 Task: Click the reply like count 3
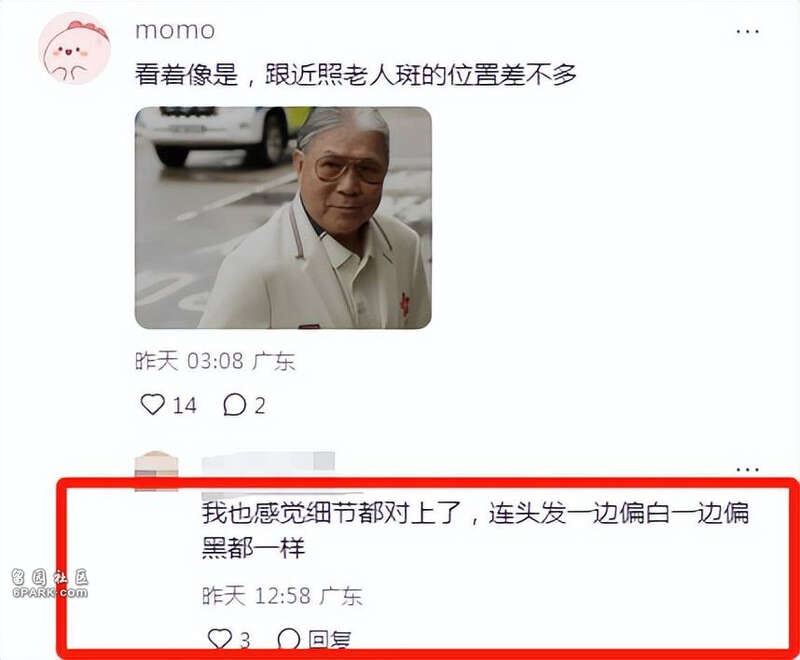tap(245, 640)
